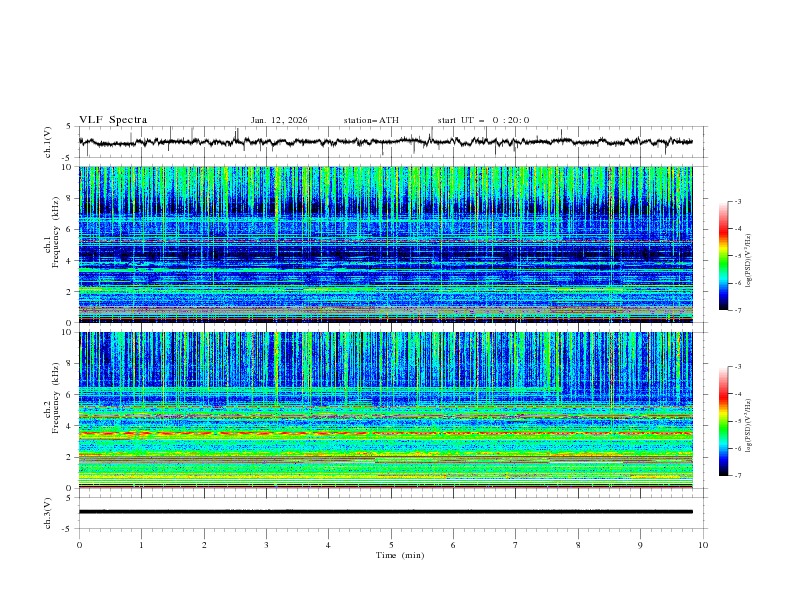Click the 'ch.1(V)' axis label

pos(49,142)
